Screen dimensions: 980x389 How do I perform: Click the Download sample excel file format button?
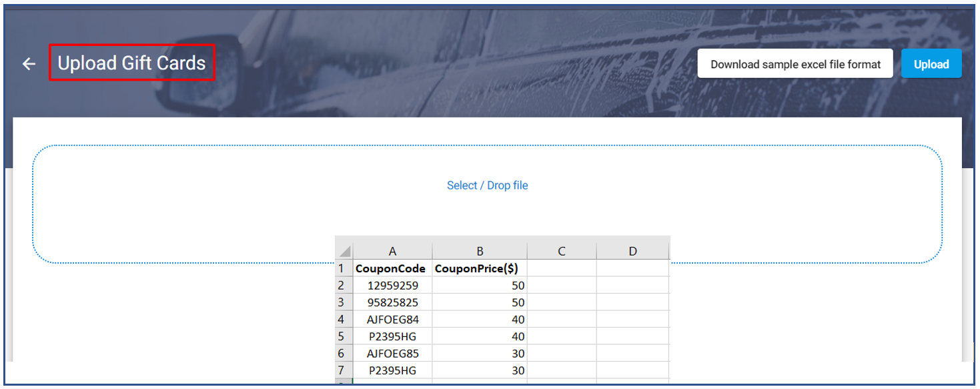(795, 64)
